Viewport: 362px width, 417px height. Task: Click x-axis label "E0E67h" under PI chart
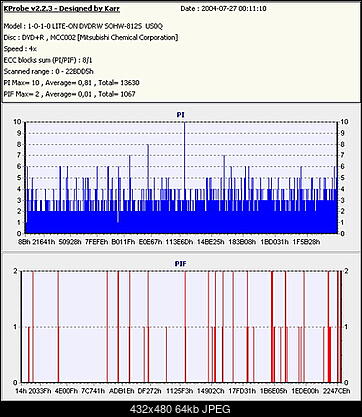150,242
